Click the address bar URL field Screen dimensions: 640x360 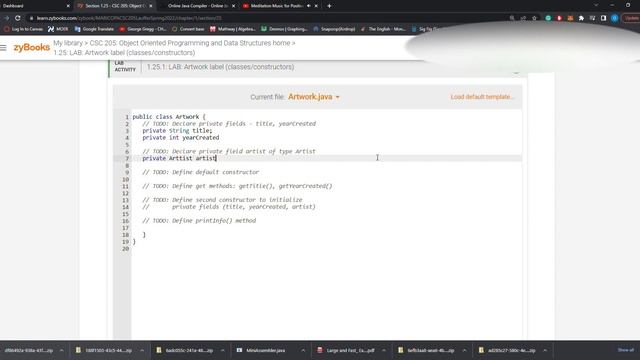coord(265,18)
